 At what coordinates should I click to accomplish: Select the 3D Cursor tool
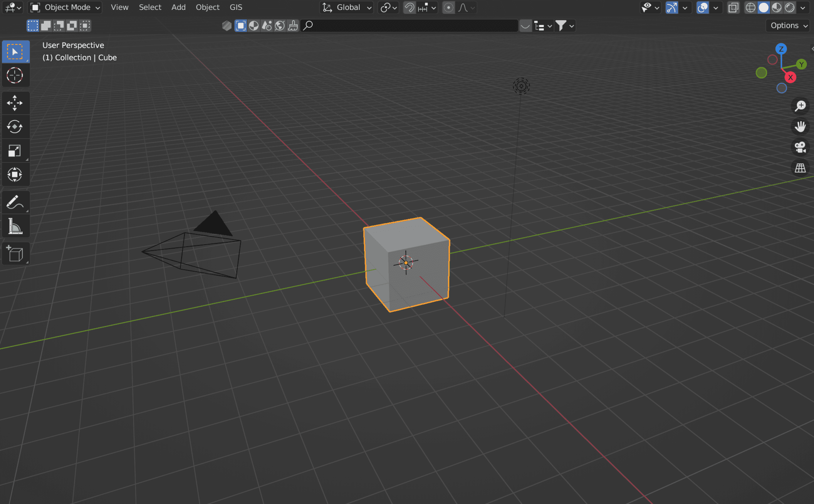coord(16,75)
